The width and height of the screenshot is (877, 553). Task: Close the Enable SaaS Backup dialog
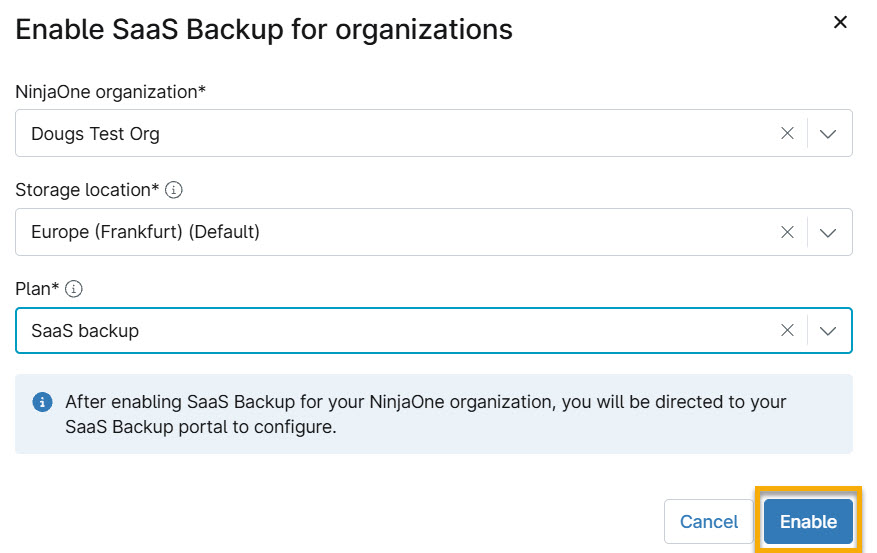840,22
